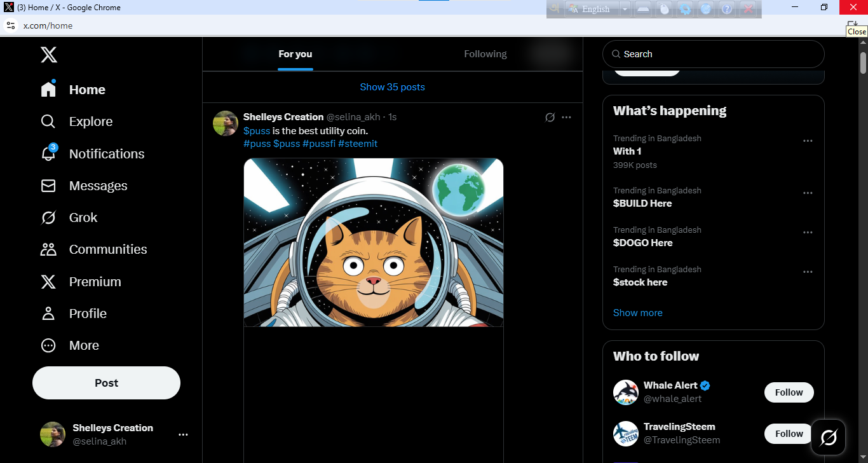Click the X logo in sidebar
868x463 pixels.
coord(49,54)
